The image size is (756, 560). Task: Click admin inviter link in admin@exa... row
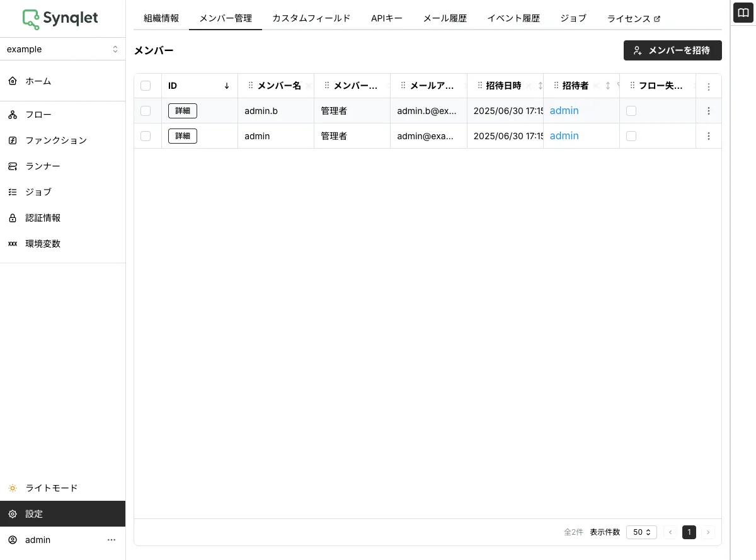[x=564, y=135]
